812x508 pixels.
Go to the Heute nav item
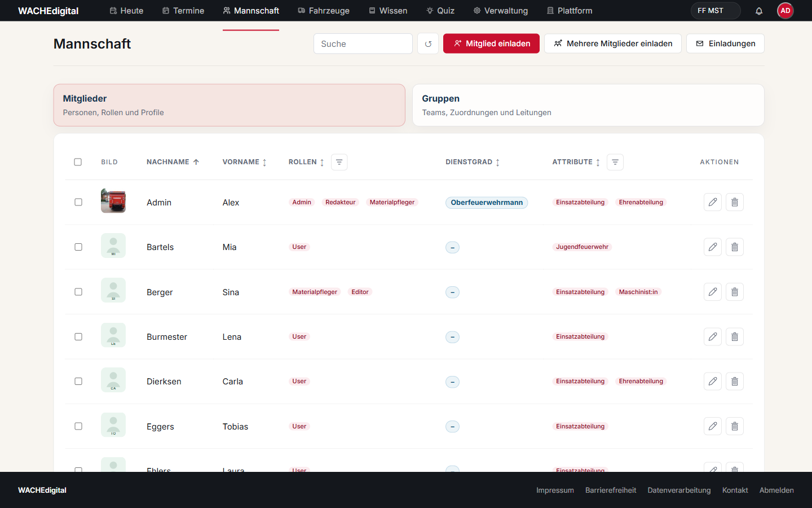pos(126,11)
